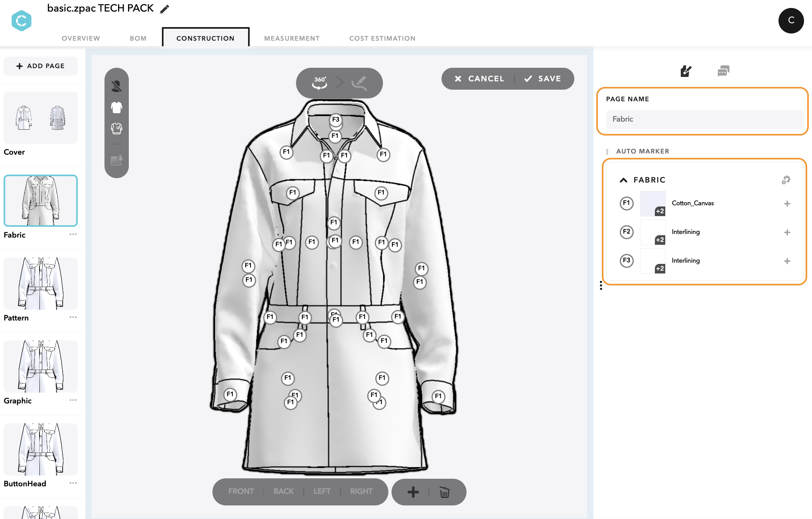Select the marker drawing pen icon

(x=359, y=83)
